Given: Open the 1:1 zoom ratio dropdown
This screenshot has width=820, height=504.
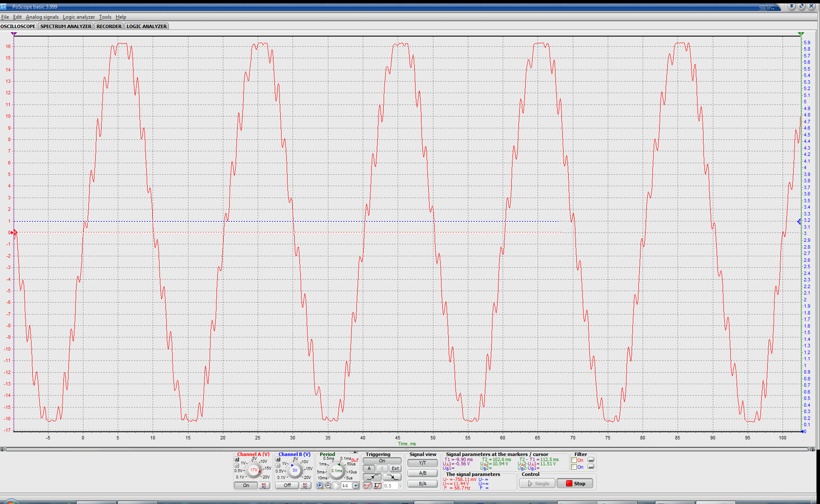Looking at the screenshot, I should tap(356, 486).
